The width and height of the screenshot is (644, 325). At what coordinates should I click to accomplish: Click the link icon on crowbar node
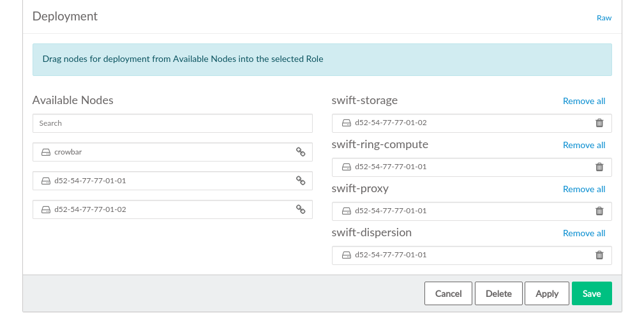coord(300,152)
